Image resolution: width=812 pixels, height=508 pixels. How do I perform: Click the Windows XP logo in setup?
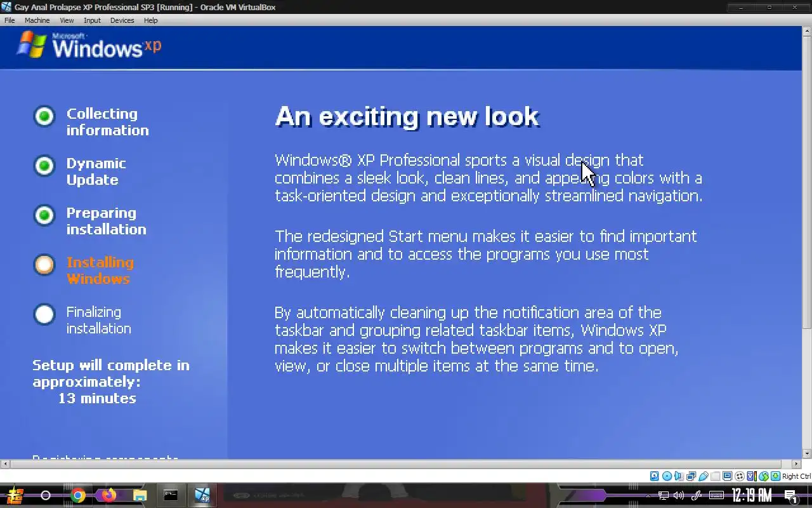coord(89,45)
